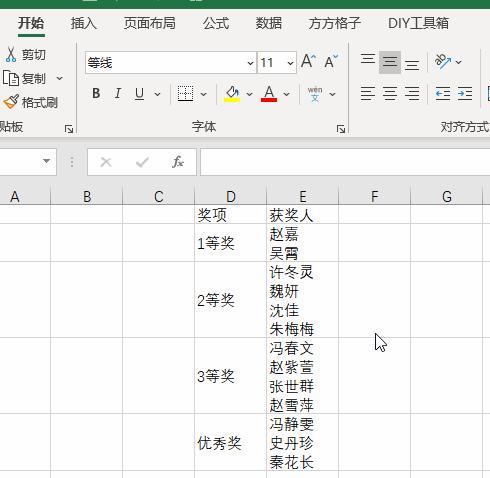
Task: Open fill color dropdown arrow
Action: coord(249,94)
